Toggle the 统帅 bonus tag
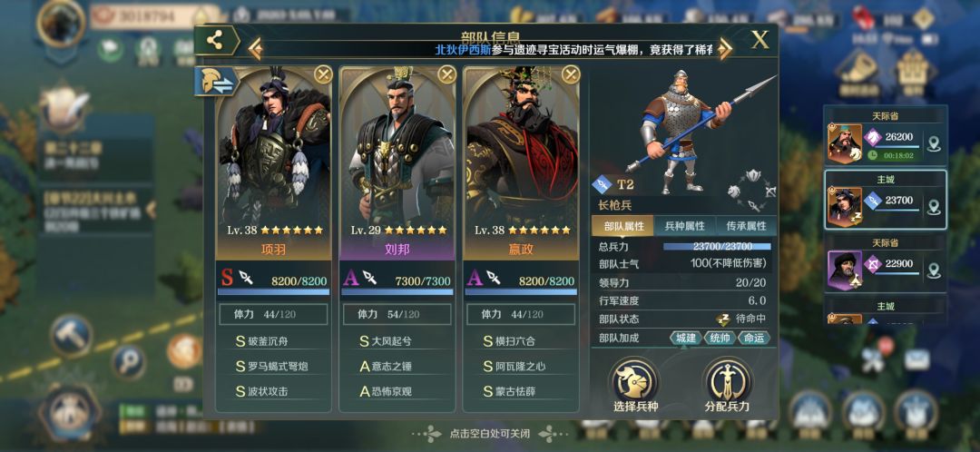Screen dimensions: 980x452 720,339
